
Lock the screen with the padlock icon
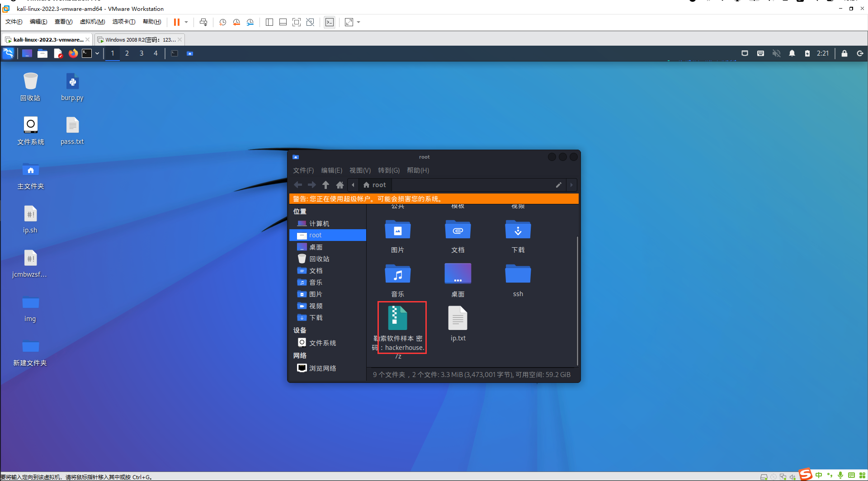[x=844, y=53]
